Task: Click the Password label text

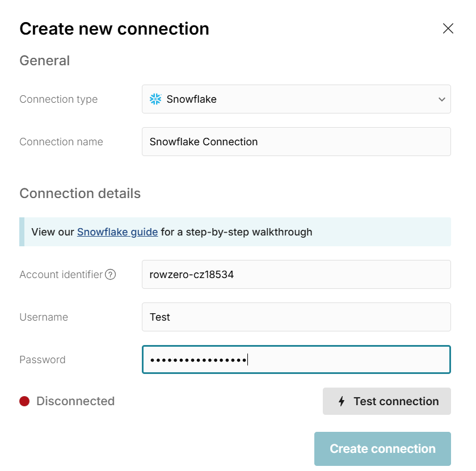Action: tap(43, 360)
